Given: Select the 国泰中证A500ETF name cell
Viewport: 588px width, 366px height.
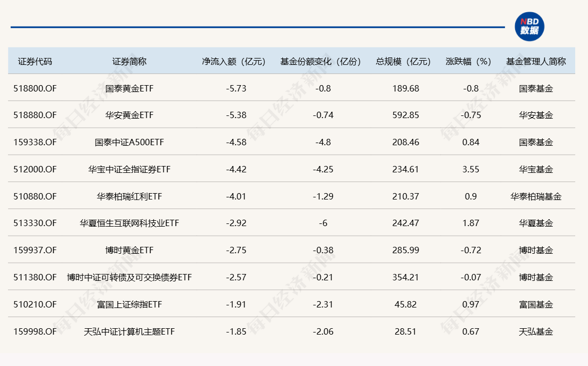Looking at the screenshot, I should tap(129, 143).
